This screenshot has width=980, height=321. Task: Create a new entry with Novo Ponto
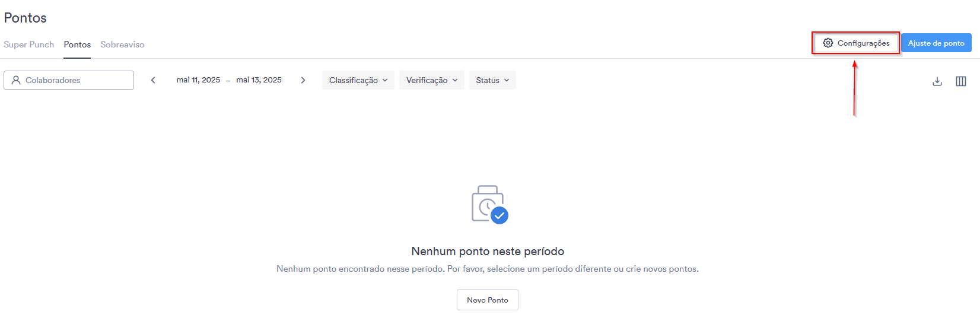488,300
